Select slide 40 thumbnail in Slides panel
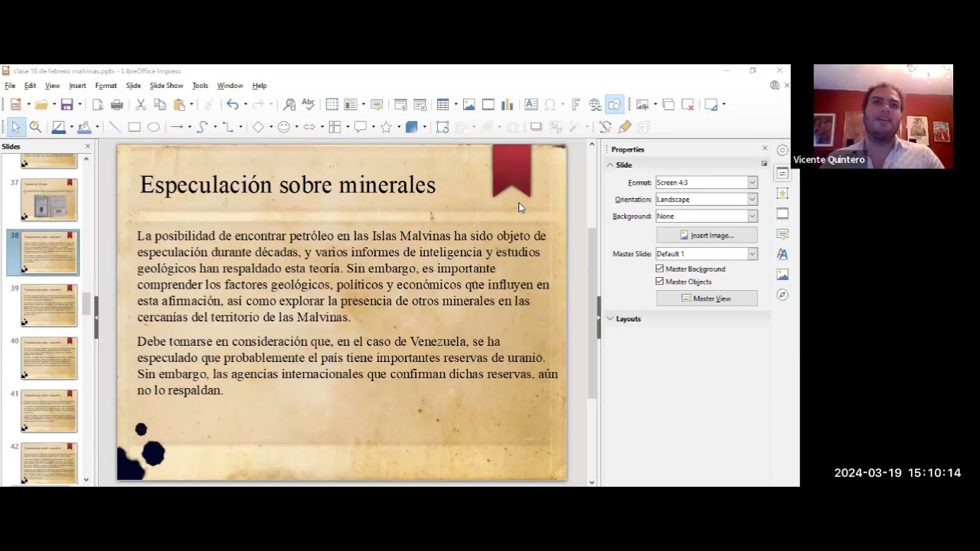 (49, 358)
